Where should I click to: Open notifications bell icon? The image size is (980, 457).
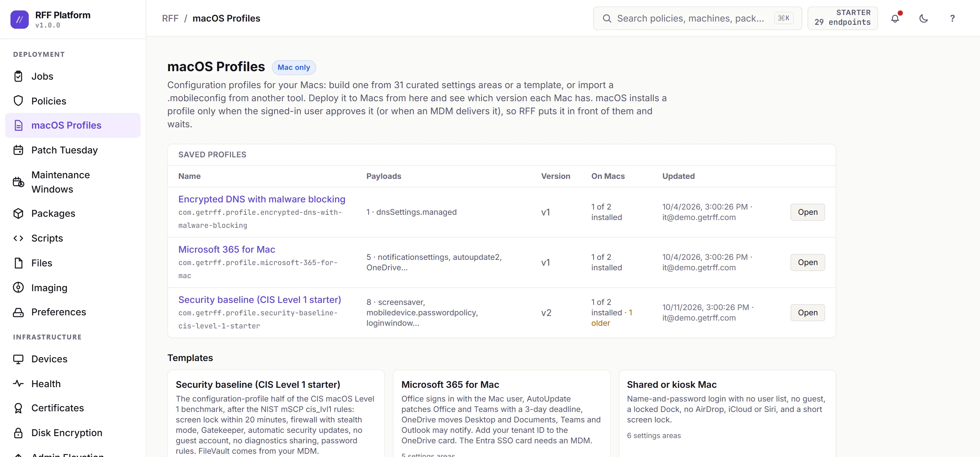click(895, 18)
